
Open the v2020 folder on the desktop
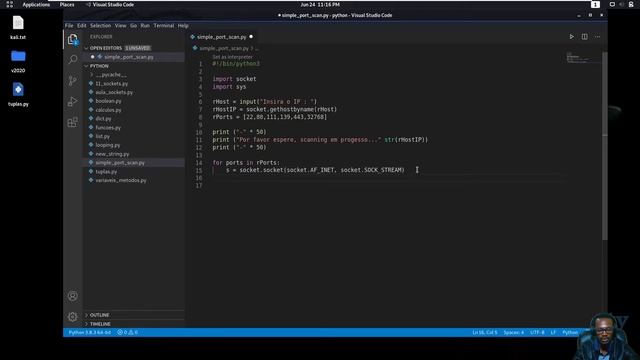18,60
